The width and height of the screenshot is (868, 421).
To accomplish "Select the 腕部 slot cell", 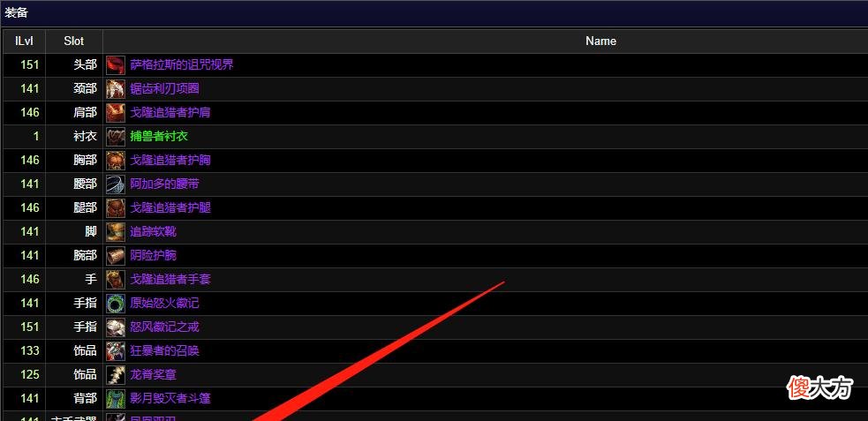I will [x=74, y=255].
